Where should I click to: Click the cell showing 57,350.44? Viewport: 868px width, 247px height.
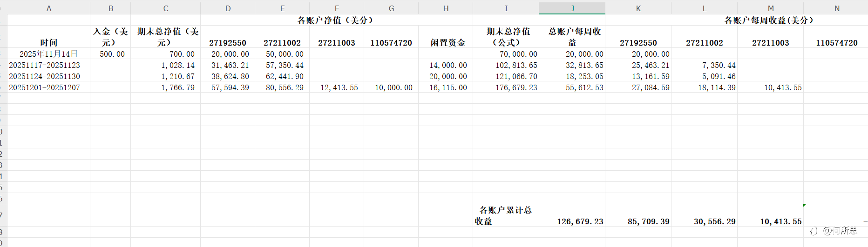[x=282, y=65]
